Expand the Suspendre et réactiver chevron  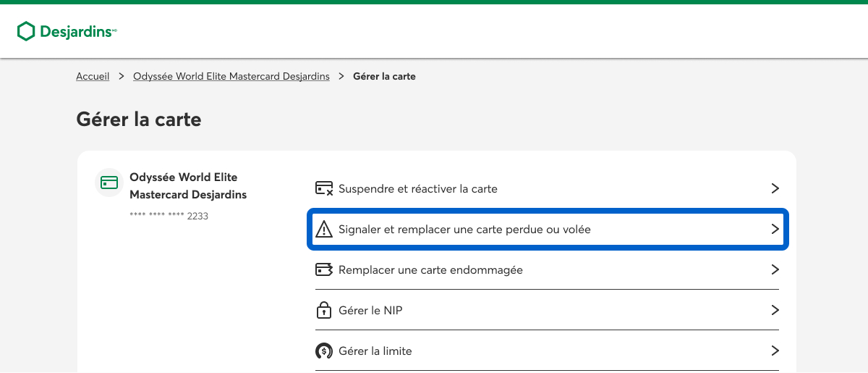(775, 189)
